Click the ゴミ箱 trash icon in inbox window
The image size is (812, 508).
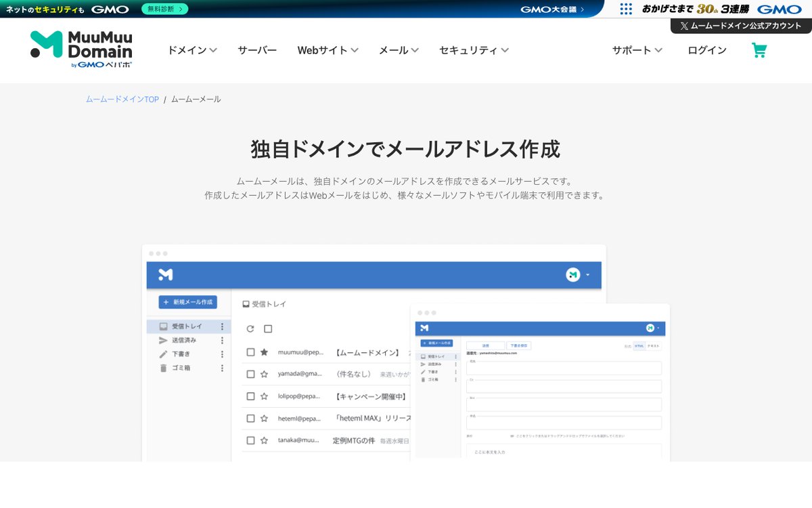tap(163, 368)
